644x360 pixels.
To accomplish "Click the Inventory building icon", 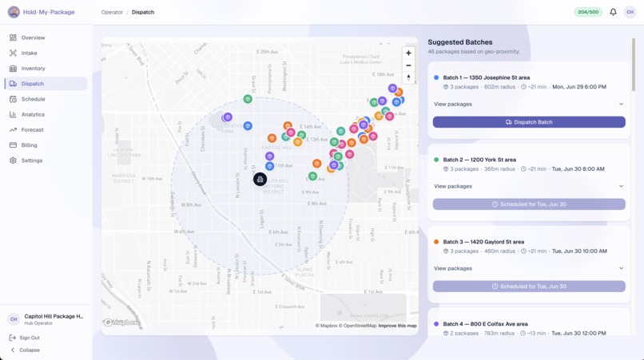I will [13, 69].
